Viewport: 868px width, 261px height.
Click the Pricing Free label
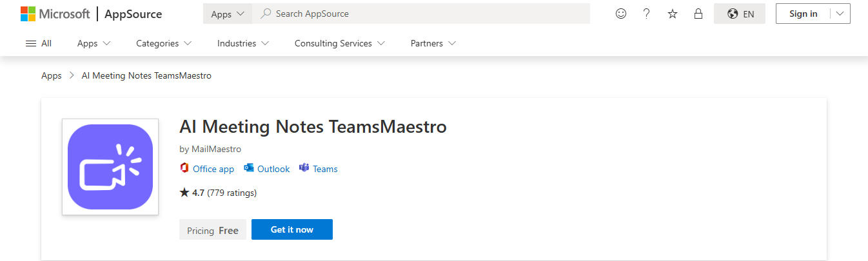tap(213, 230)
